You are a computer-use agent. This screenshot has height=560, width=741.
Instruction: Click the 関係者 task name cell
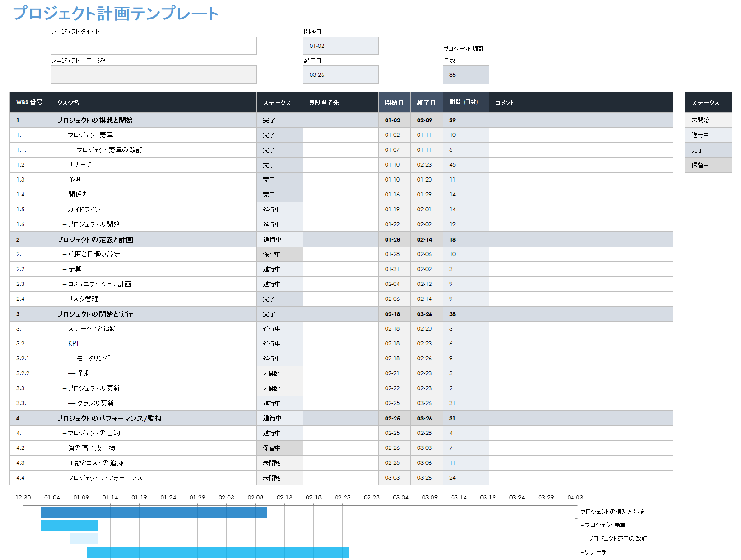(154, 195)
